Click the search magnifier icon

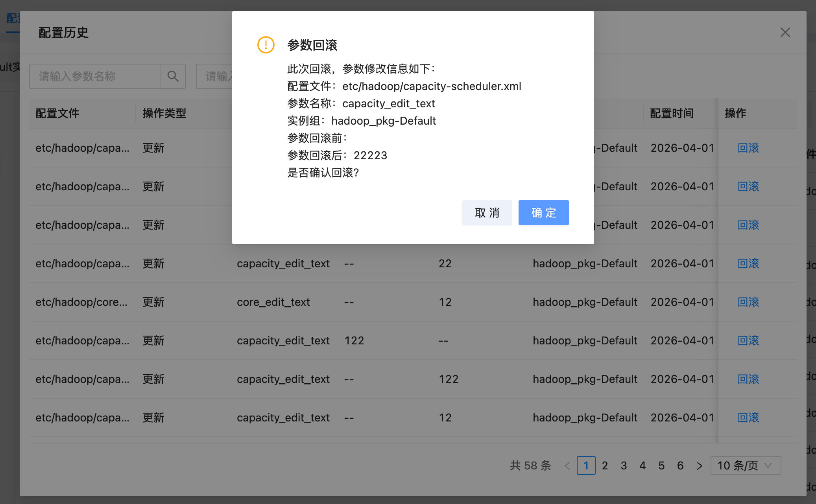173,76
